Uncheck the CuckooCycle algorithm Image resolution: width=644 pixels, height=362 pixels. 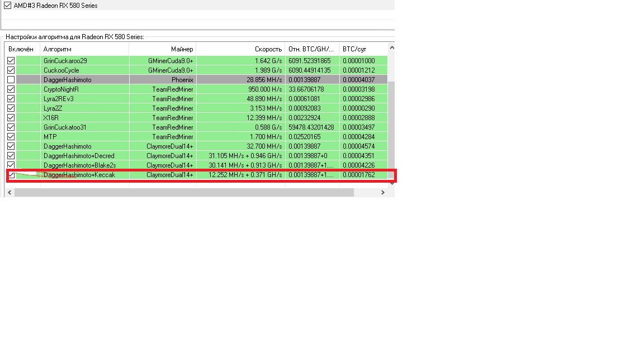[10, 70]
